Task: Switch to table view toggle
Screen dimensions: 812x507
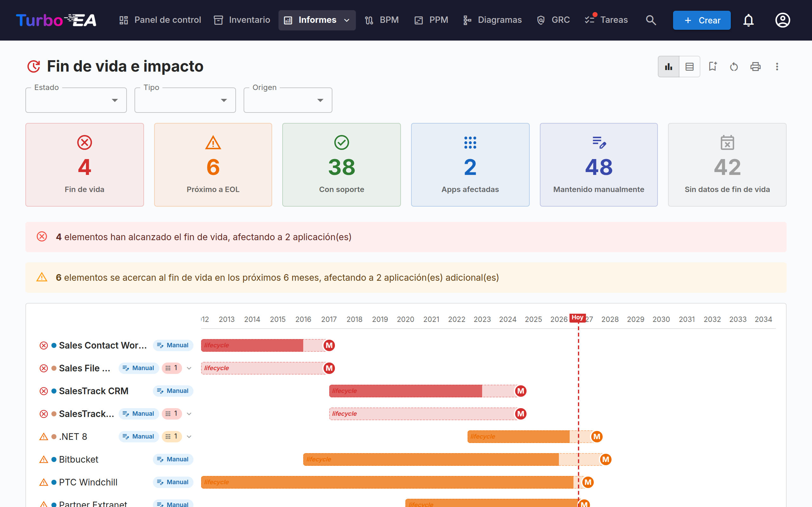Action: pyautogui.click(x=689, y=67)
